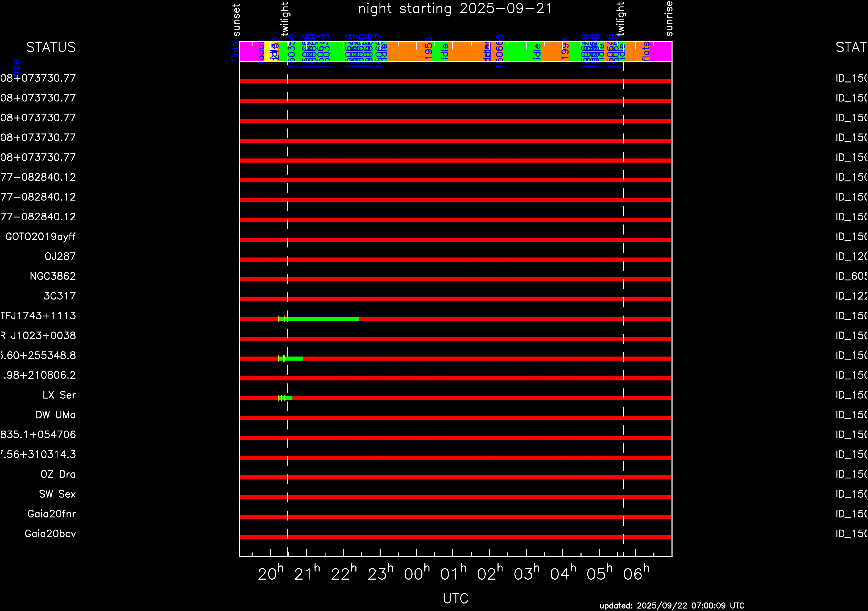Viewport: 868px width, 611px height.
Task: Click the yellow focus segment in status bar
Action: point(267,51)
